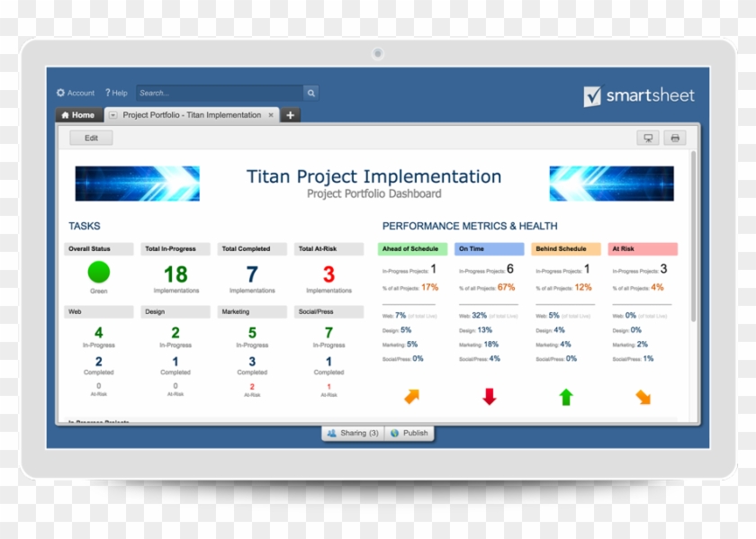Click Total At-Risk value 3
Viewport: 756px width, 539px height.
(328, 274)
